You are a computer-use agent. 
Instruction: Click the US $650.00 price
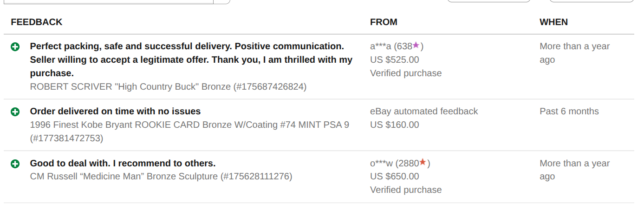[x=394, y=177]
